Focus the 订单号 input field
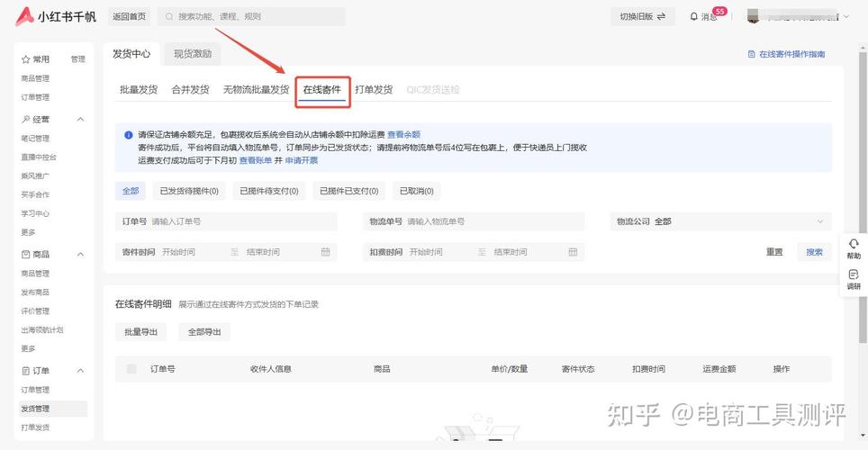The image size is (868, 450). coord(241,221)
